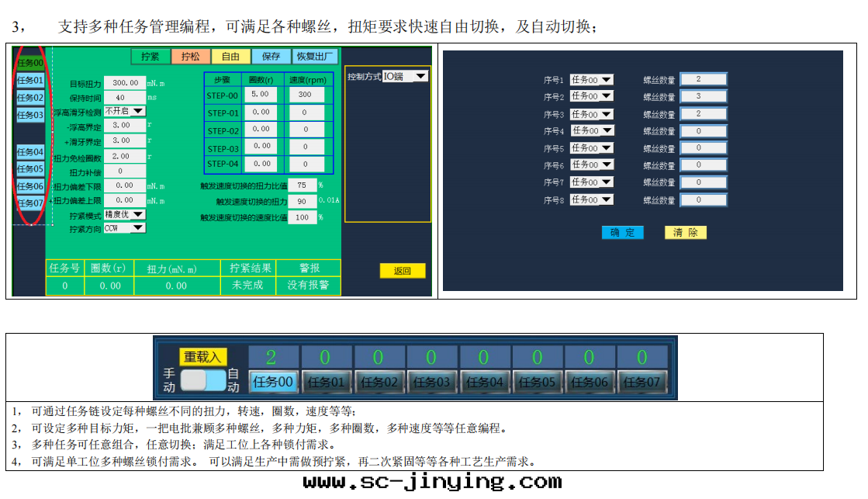Select 任务03 tab in left sidebar
Viewport: 868px width, 499px height.
click(x=30, y=116)
